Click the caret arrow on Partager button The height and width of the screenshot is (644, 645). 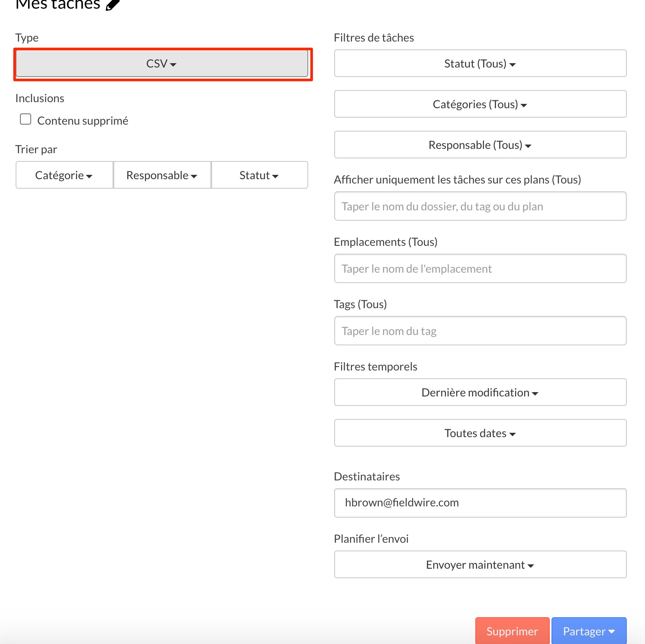(612, 631)
